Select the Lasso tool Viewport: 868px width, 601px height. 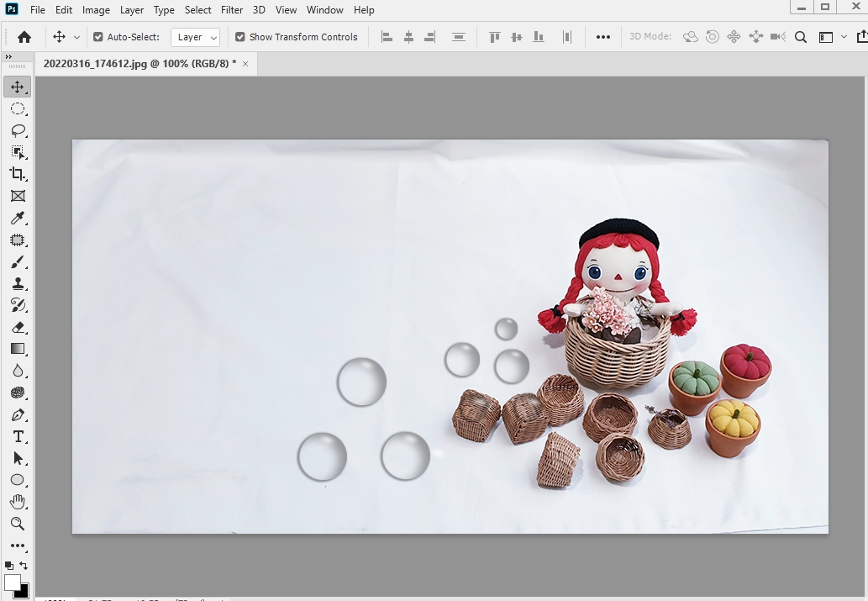(17, 131)
